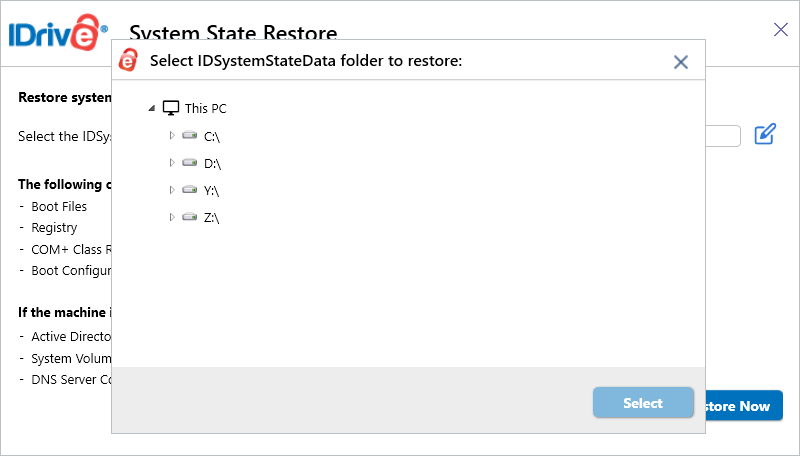Expand the C:\ drive node
The width and height of the screenshot is (800, 456).
(x=172, y=136)
